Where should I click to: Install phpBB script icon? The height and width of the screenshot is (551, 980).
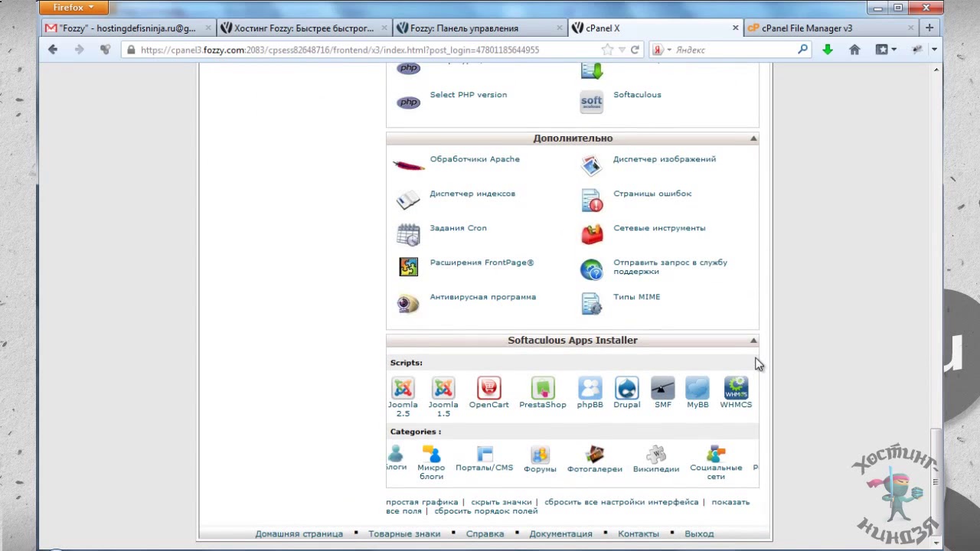[590, 388]
